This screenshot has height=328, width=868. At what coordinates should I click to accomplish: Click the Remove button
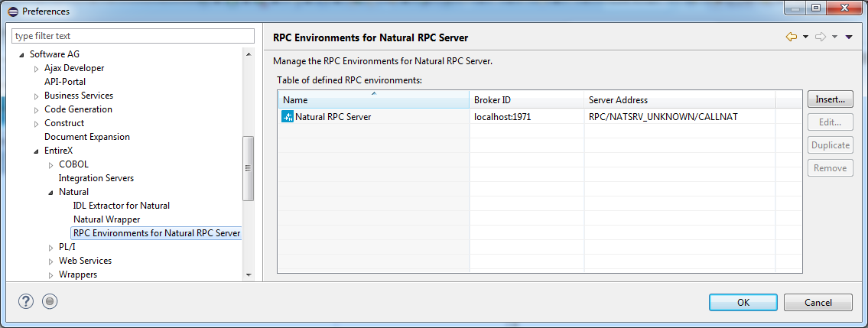(x=830, y=167)
